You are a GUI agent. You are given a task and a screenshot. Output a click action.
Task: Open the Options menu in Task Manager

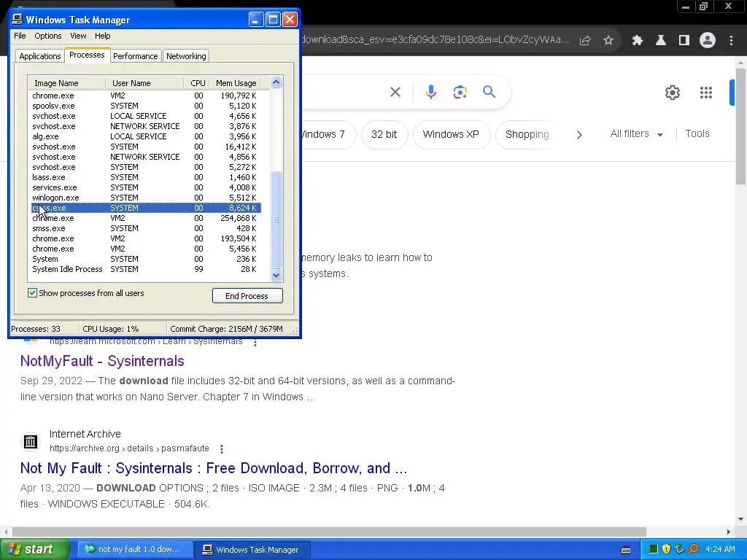[x=48, y=36]
